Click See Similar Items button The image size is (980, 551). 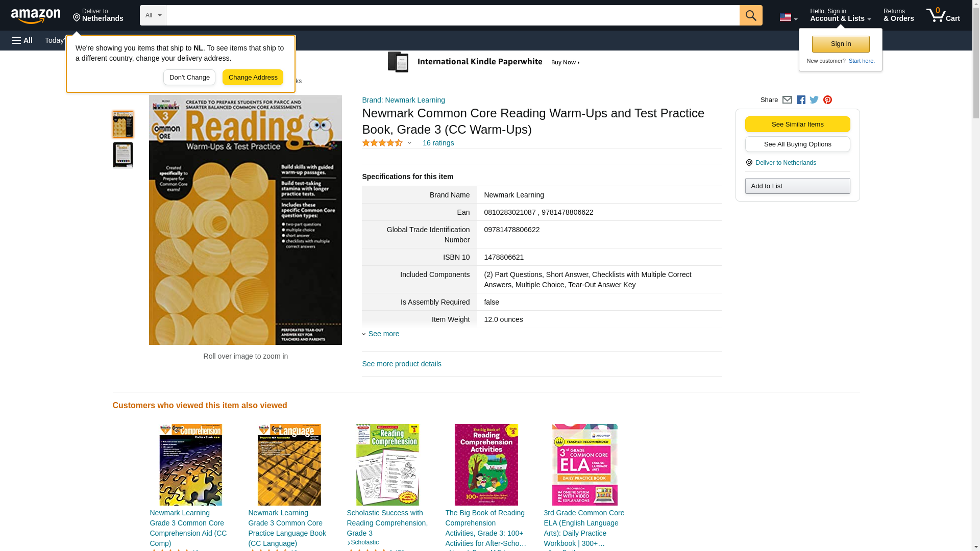point(797,124)
